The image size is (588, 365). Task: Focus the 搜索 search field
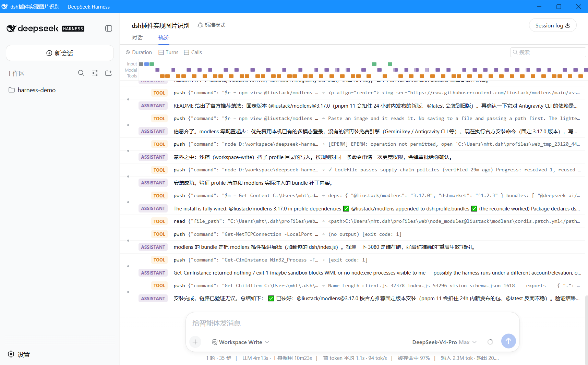tap(548, 52)
